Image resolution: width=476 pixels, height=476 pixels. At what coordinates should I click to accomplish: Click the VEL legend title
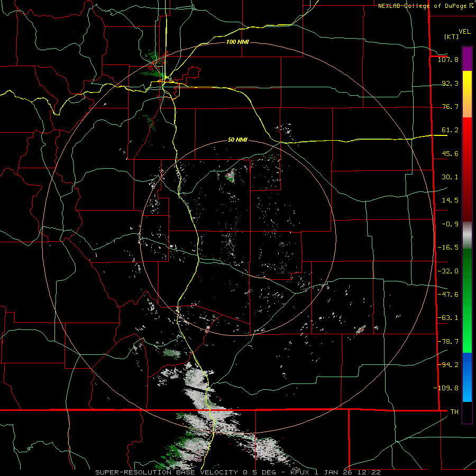pyautogui.click(x=464, y=32)
